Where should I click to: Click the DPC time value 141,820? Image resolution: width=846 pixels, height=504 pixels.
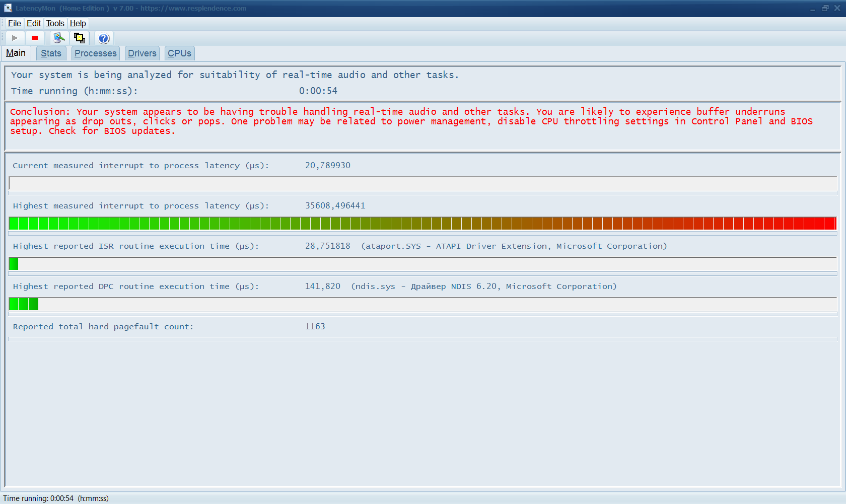coord(323,286)
